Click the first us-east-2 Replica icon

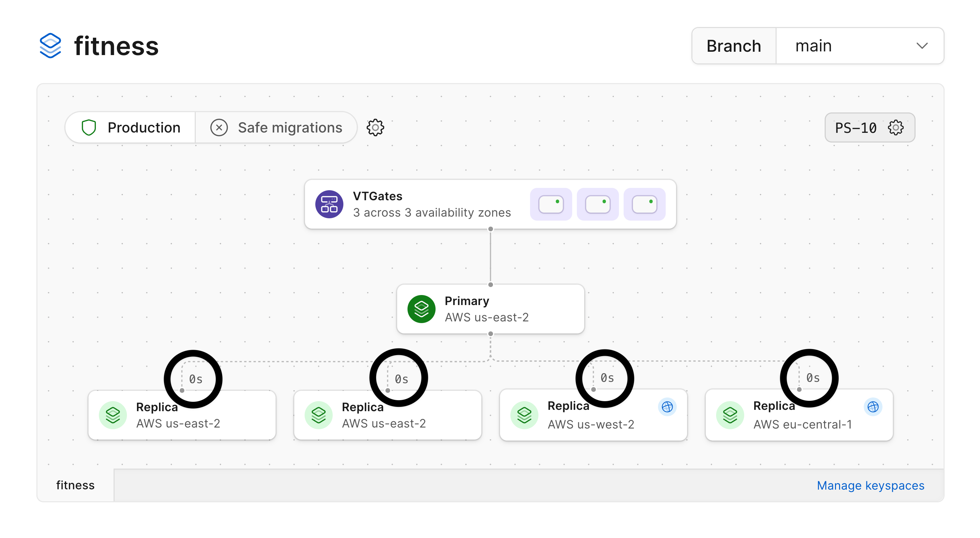click(113, 415)
